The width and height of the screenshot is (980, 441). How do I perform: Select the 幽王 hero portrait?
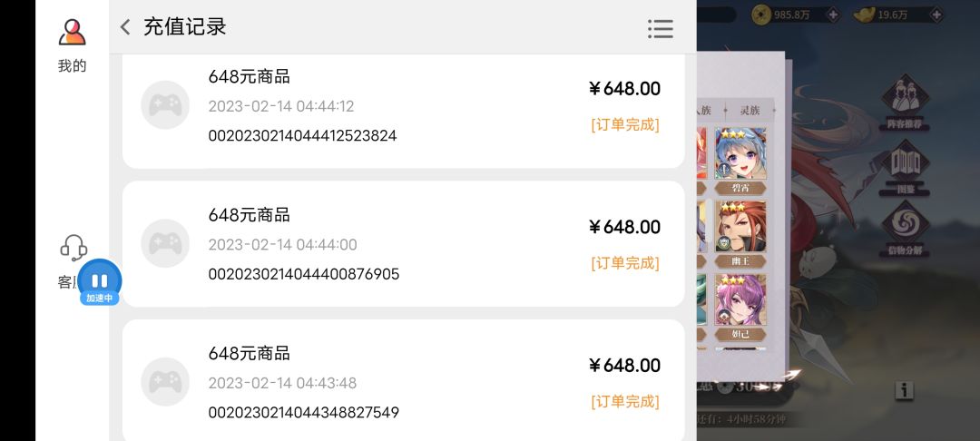click(740, 230)
